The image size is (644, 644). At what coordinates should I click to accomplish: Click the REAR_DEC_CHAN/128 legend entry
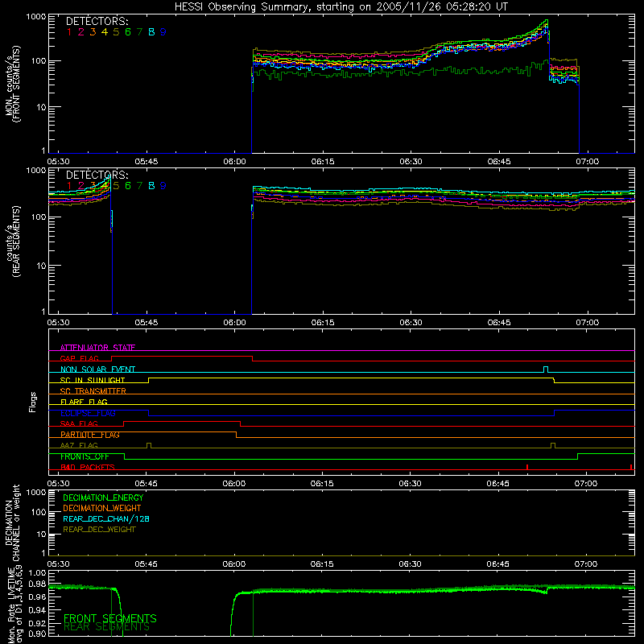(106, 518)
